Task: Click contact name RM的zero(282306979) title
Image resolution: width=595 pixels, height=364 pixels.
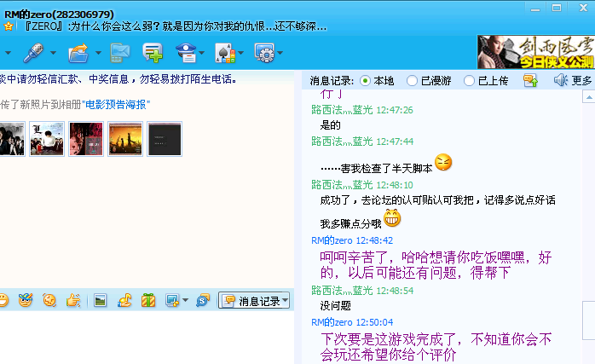Action: coord(59,14)
